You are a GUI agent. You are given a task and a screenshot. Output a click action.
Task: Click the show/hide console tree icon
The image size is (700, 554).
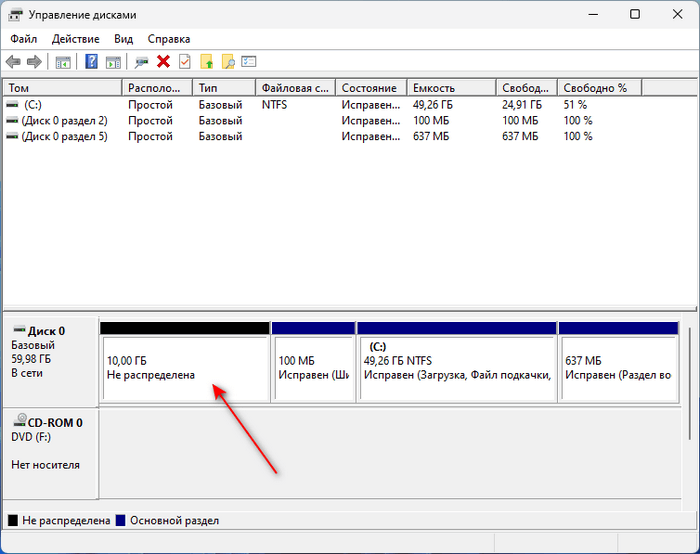point(63,62)
